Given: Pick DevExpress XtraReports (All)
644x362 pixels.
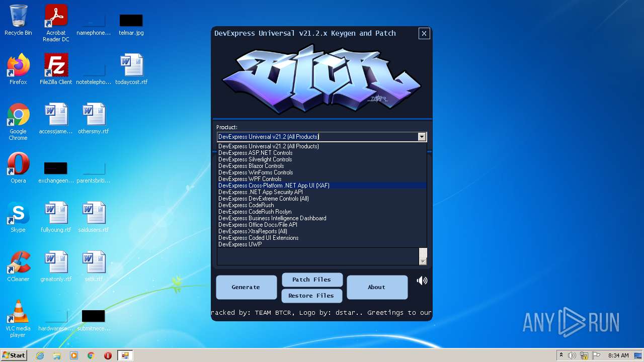Looking at the screenshot, I should point(321,231).
